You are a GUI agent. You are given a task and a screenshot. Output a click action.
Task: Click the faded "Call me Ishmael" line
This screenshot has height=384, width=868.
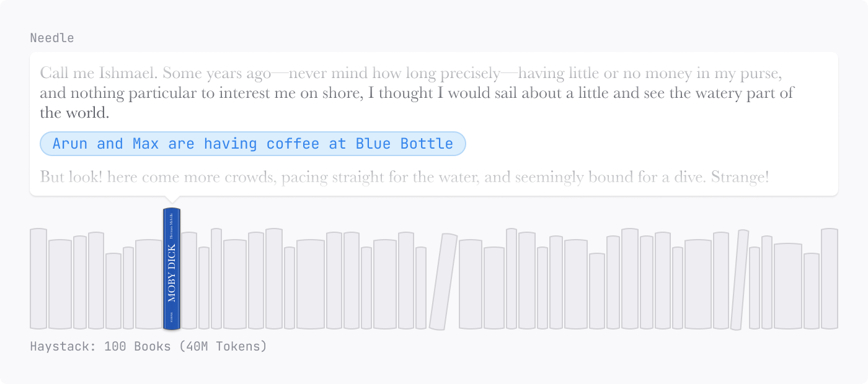tap(410, 74)
